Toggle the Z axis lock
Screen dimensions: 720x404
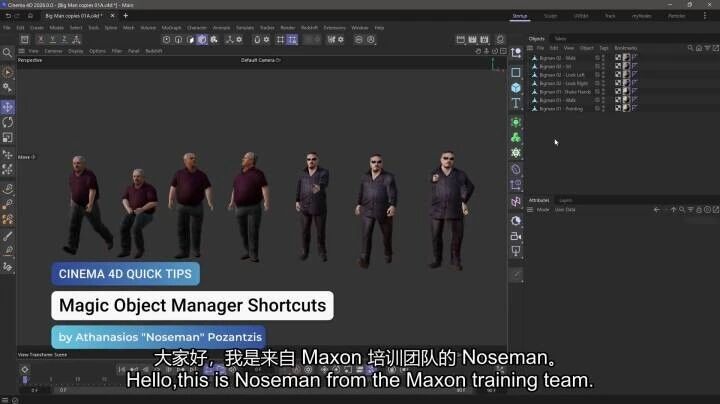click(64, 39)
